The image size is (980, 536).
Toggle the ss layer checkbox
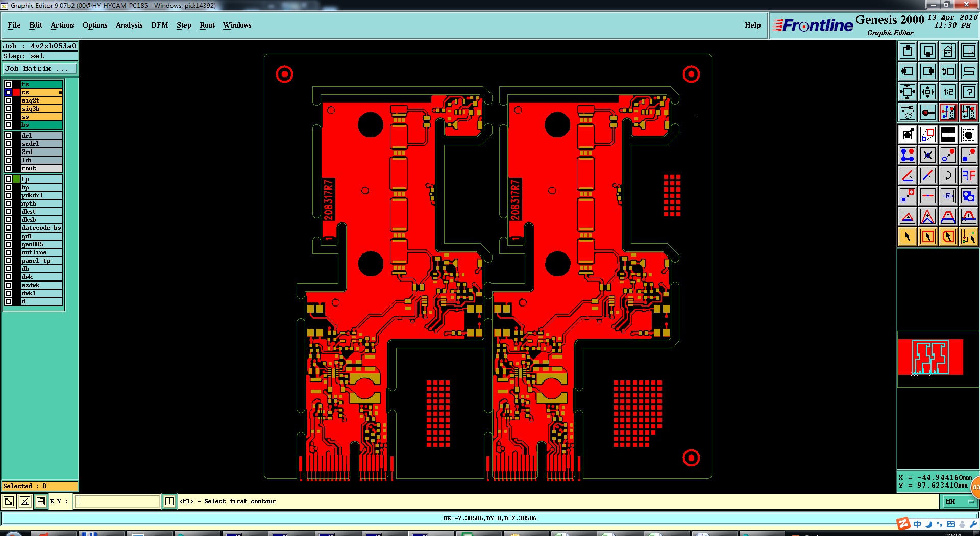[8, 117]
